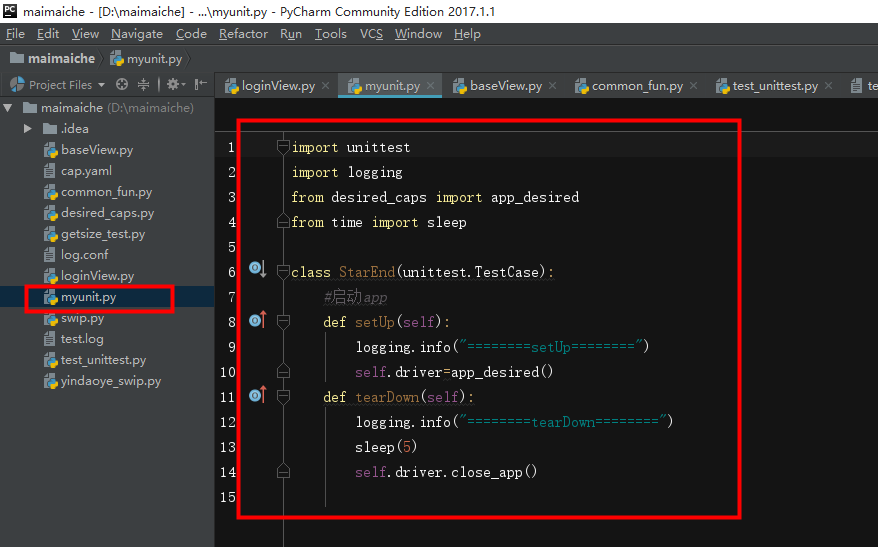878x547 pixels.
Task: Click 'unittest.TestCase' in class declaration
Action: point(470,272)
